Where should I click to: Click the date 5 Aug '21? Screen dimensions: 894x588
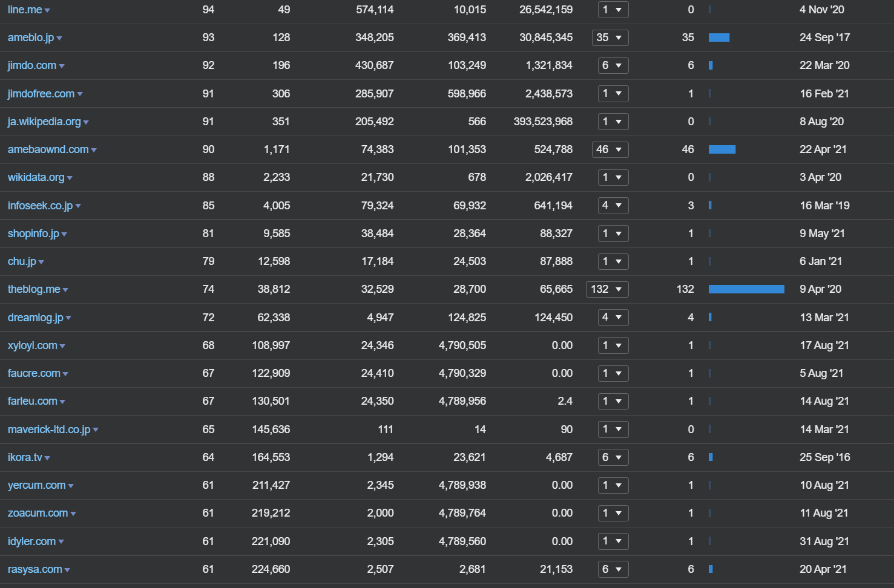tap(821, 373)
